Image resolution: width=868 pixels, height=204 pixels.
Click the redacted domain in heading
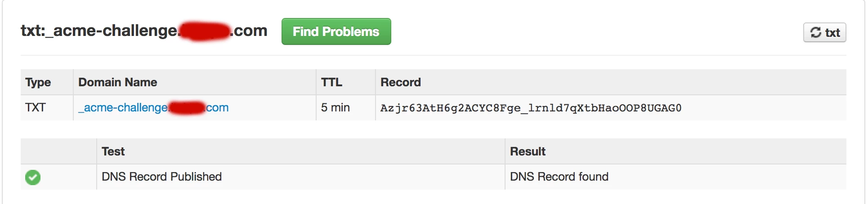(x=205, y=31)
